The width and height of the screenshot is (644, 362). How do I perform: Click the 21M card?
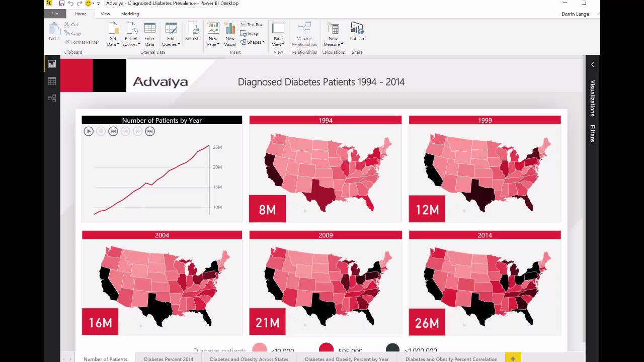click(x=267, y=322)
